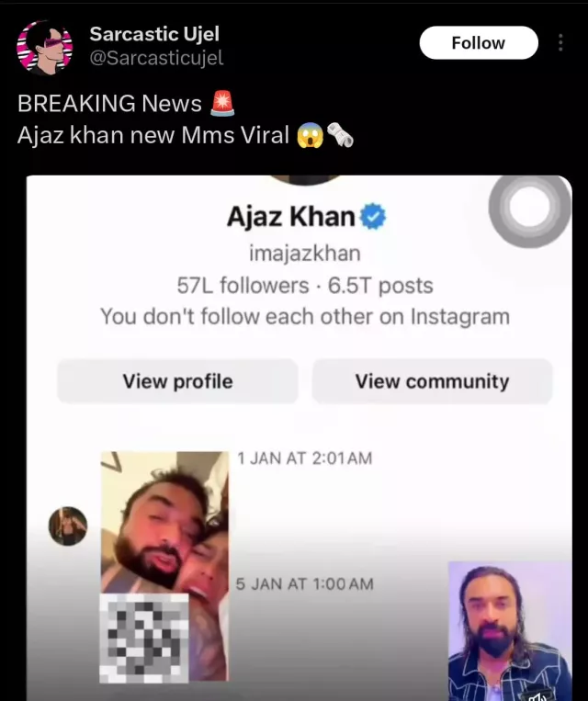Open View profile for Ajaz Khan

coord(177,381)
